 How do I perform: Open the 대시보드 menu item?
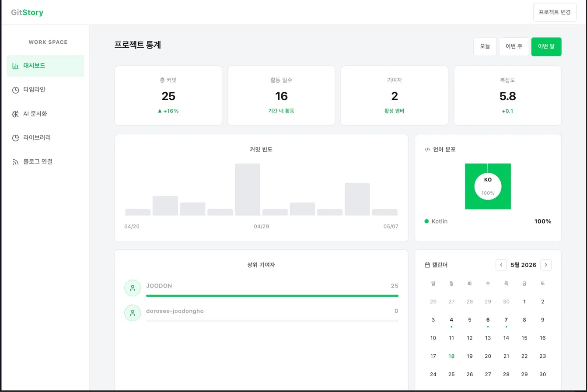45,66
